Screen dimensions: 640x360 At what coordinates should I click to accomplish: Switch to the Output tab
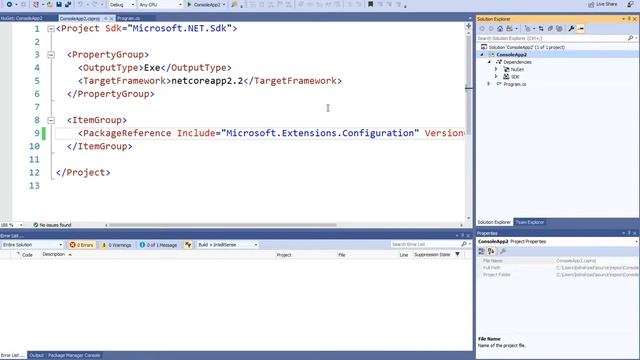[36, 356]
